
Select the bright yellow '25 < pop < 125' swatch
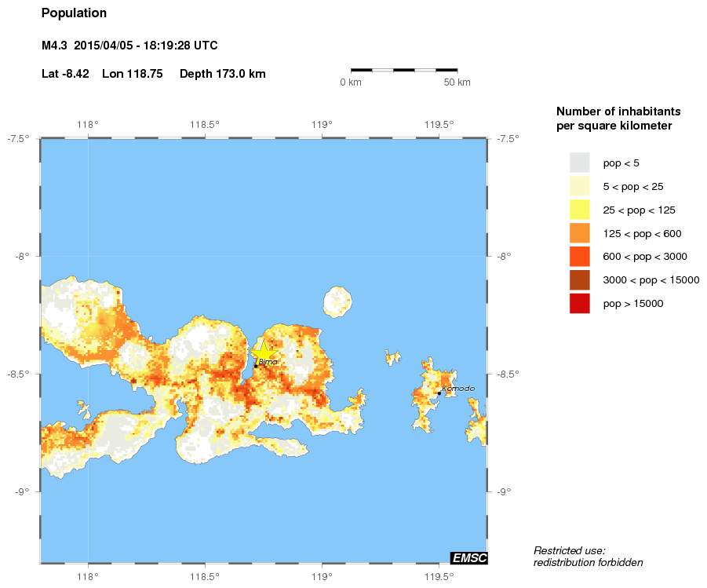pos(579,210)
